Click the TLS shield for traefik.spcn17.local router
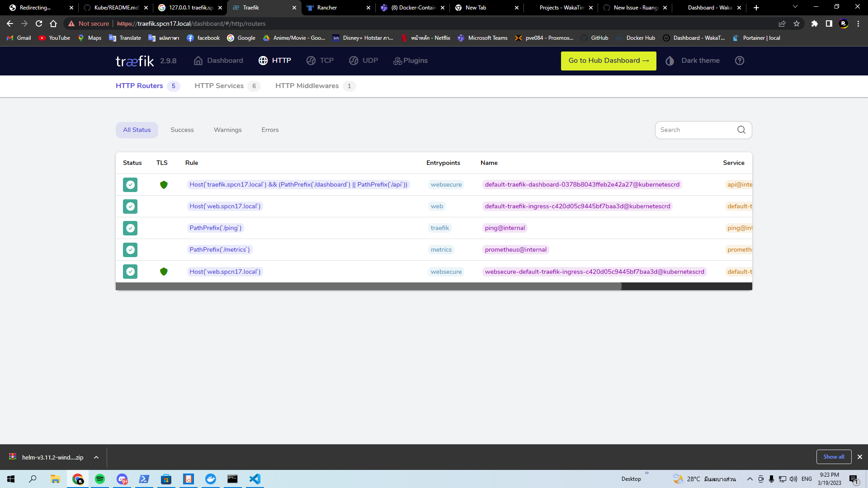This screenshot has width=868, height=488. [164, 185]
